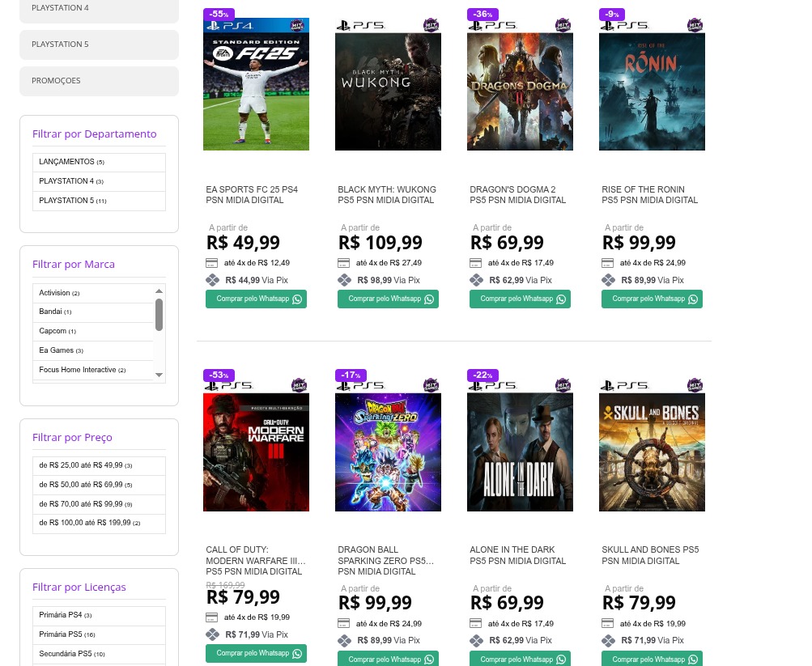This screenshot has width=812, height=666.
Task: Select the Activision brand filter
Action: 55,293
